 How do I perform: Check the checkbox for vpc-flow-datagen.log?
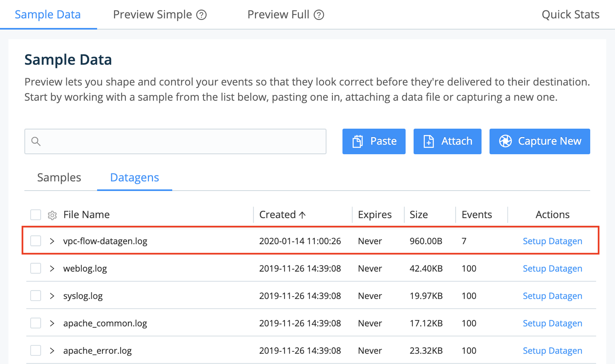36,241
